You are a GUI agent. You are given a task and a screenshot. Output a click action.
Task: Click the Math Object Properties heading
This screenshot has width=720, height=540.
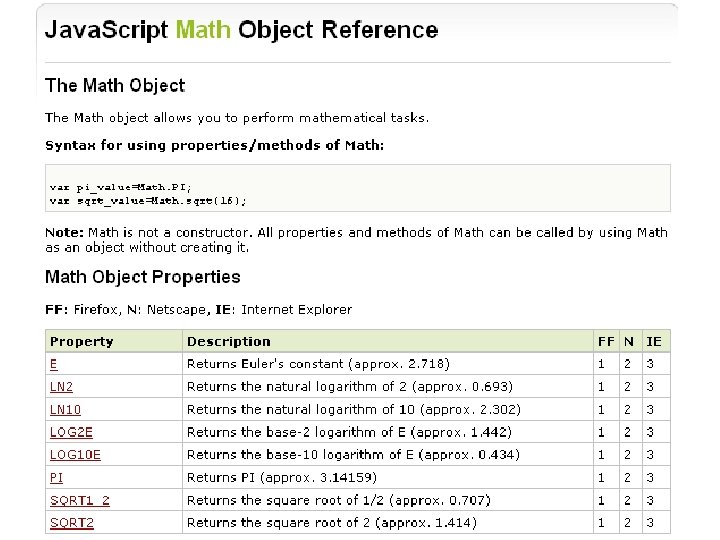(143, 277)
